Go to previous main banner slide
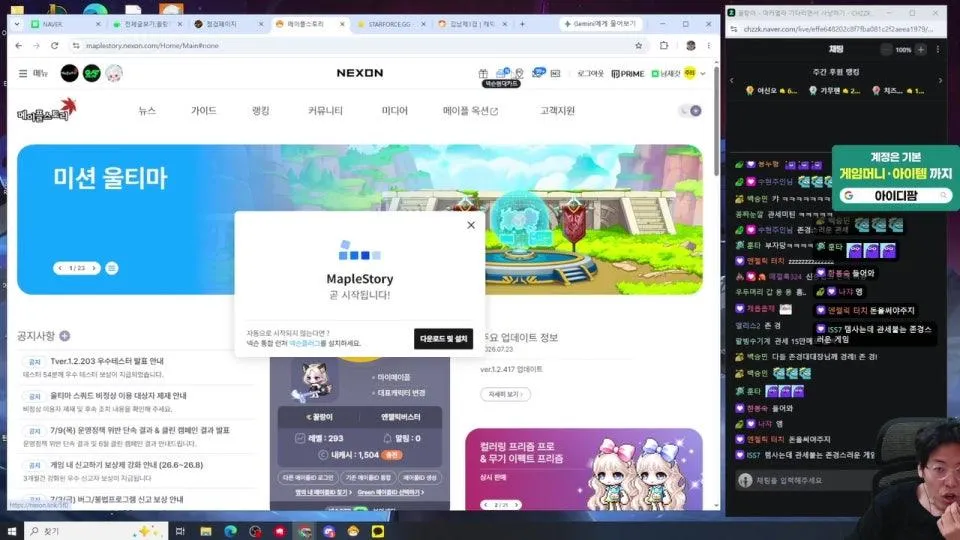The height and width of the screenshot is (540, 960). (x=60, y=268)
